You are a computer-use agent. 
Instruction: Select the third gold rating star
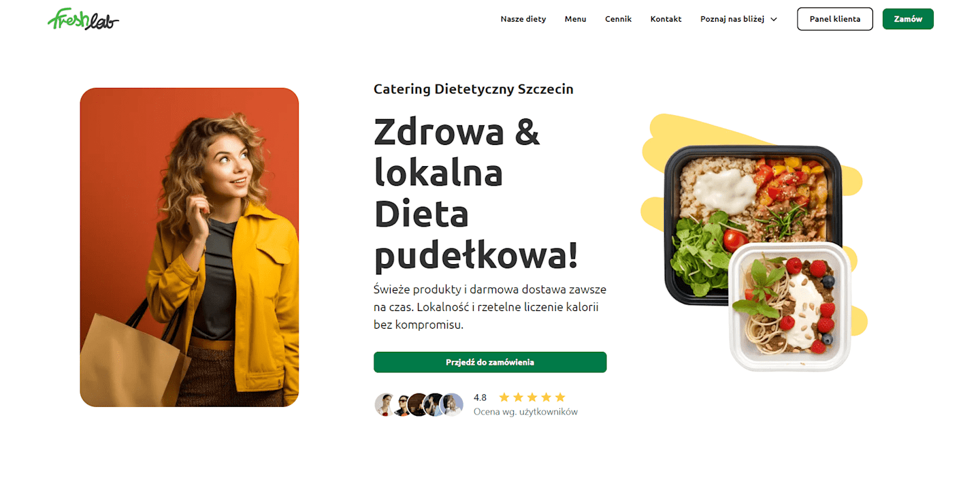[x=532, y=397]
